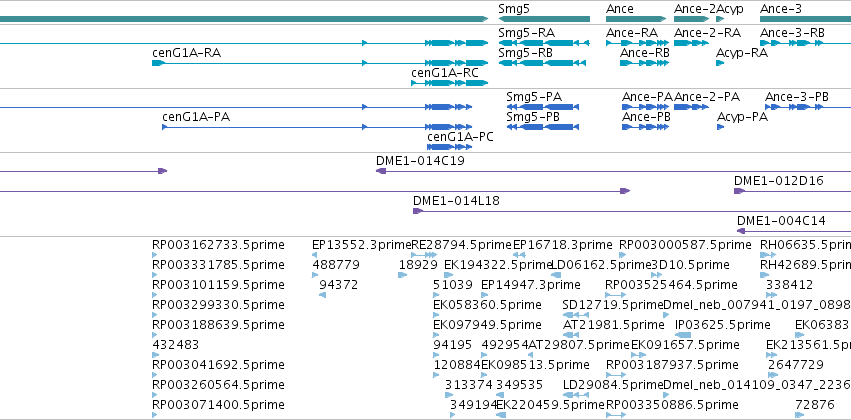Open the cenG1A-RA transcript label
The height and width of the screenshot is (420, 851).
(187, 53)
